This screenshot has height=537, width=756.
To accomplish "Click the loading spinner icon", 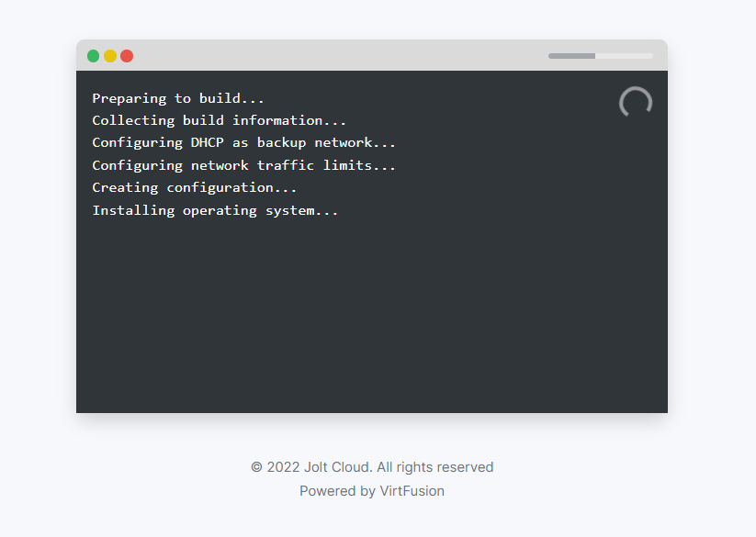I will [636, 102].
